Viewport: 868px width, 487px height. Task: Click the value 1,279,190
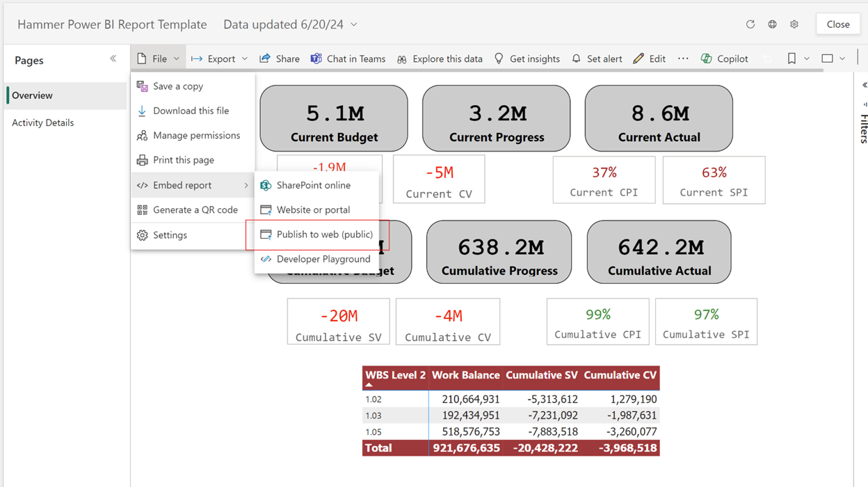tap(633, 399)
